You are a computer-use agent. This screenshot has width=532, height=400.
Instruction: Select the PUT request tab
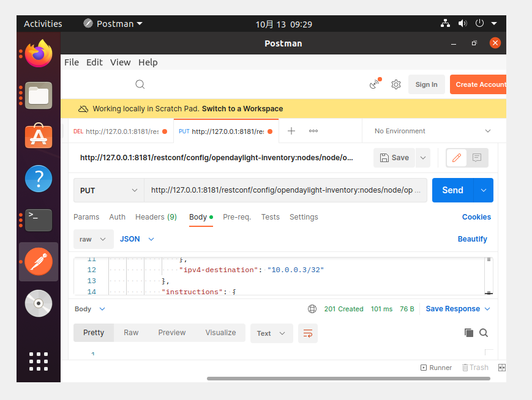(x=226, y=131)
